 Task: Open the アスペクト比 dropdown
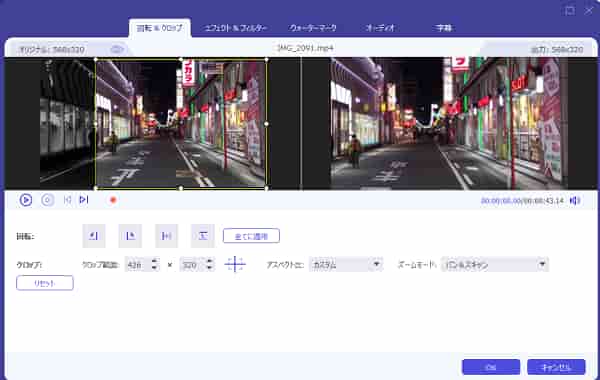[x=346, y=264]
